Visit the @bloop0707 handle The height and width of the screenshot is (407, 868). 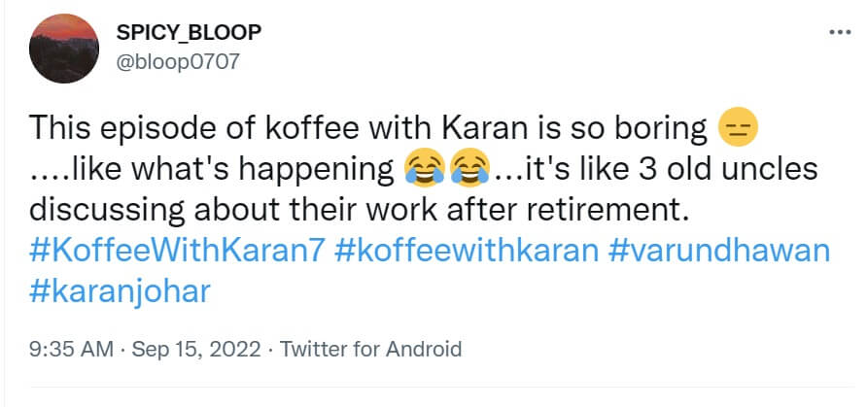coord(177,63)
